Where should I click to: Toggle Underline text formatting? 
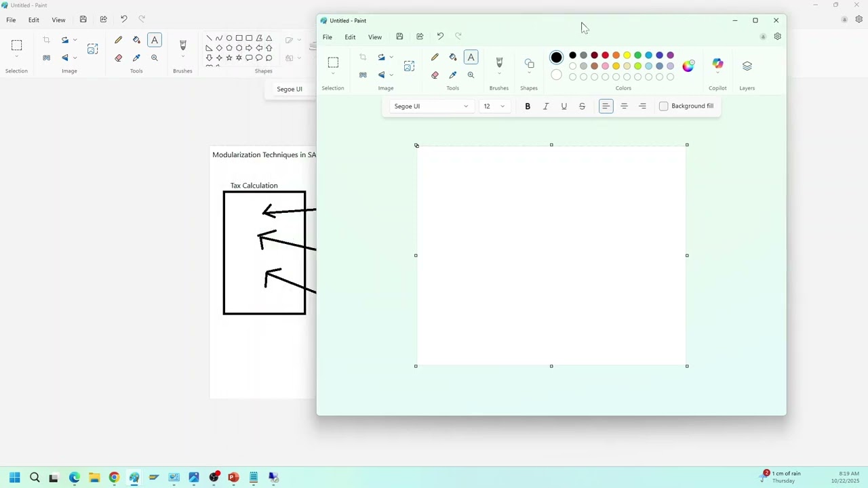(x=564, y=106)
